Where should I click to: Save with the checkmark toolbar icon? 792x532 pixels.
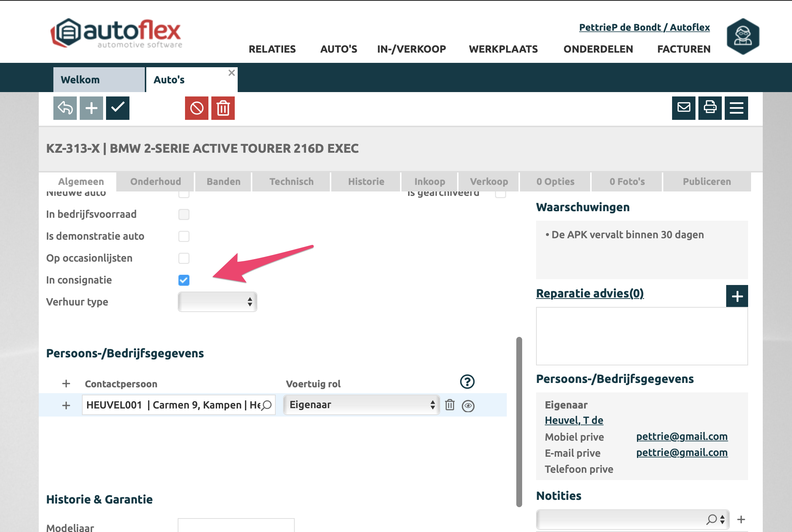pos(118,108)
